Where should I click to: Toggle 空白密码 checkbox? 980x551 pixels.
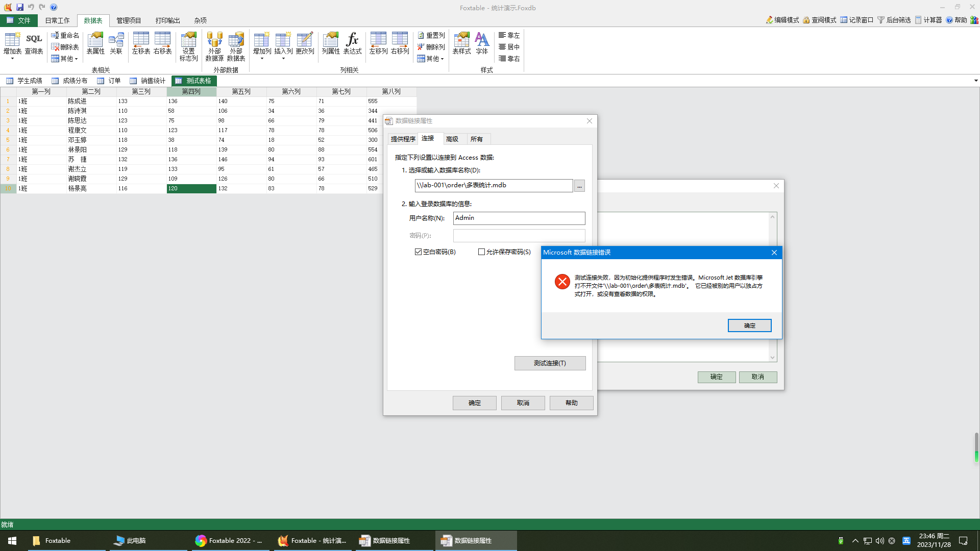point(418,252)
